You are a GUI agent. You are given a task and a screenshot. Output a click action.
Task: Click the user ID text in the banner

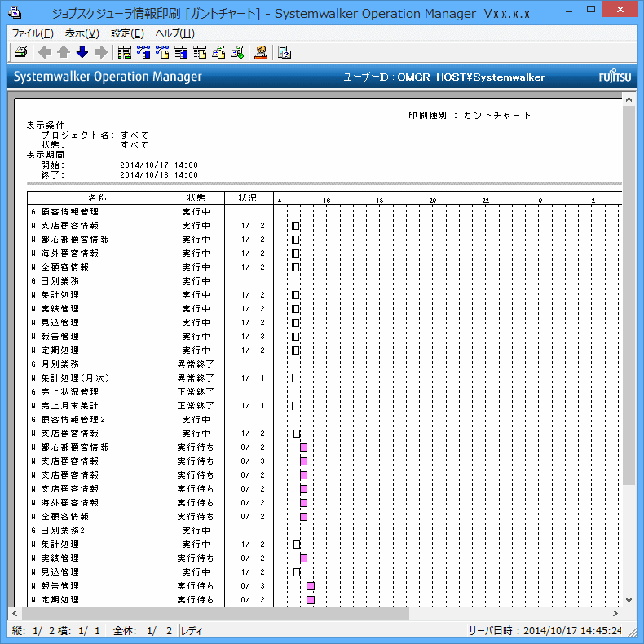coord(444,77)
